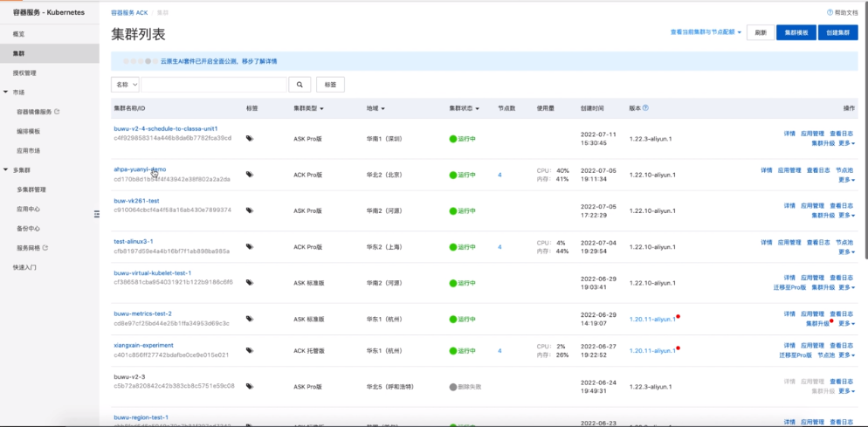Click 集群升级 for buwu-metrics-test-2
Image resolution: width=868 pixels, height=427 pixels.
tap(817, 323)
